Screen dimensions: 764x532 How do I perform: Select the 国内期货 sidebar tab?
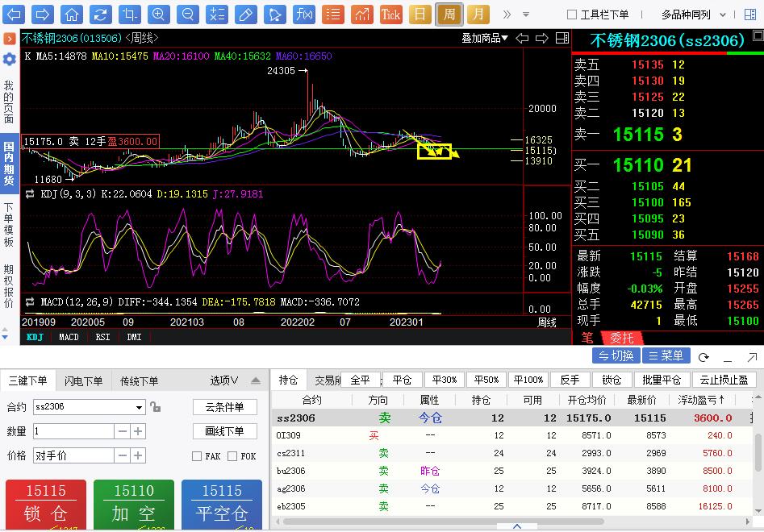point(9,164)
